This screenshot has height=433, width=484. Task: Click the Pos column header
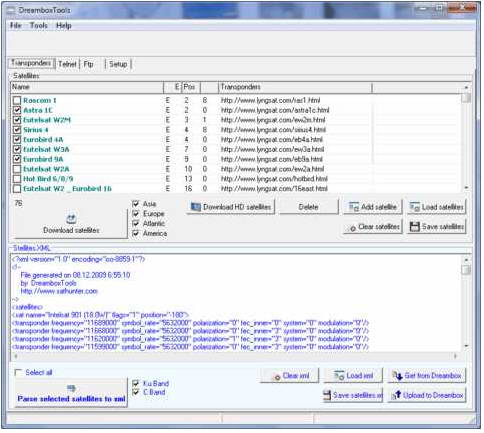tap(191, 87)
